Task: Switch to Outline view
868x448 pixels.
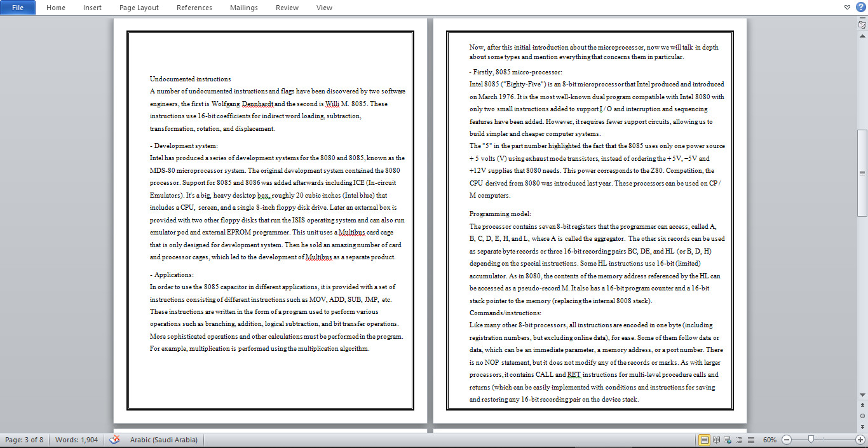Action: tap(739, 440)
